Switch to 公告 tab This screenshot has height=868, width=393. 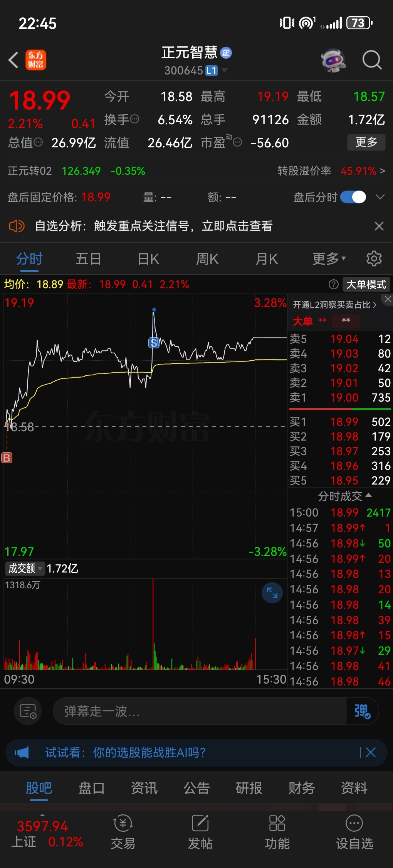point(196,788)
